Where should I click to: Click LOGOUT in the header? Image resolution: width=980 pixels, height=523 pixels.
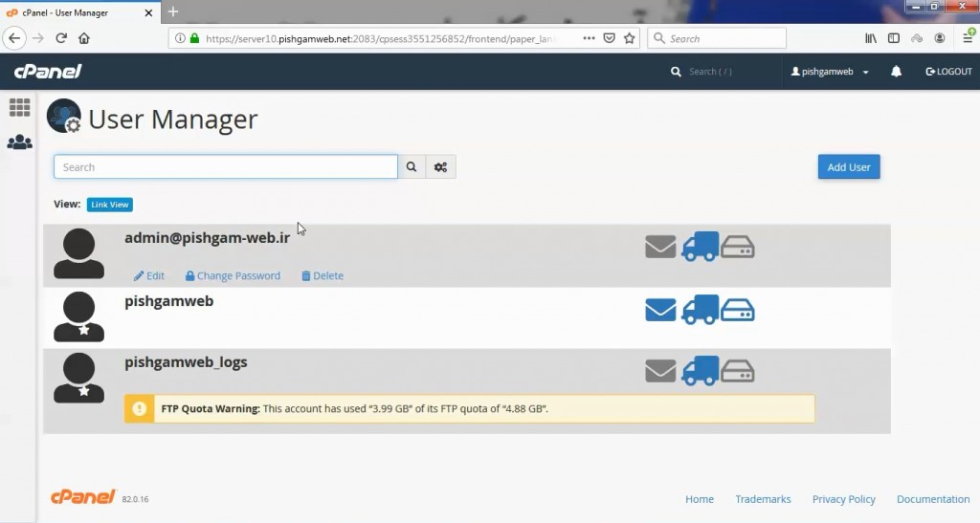948,71
